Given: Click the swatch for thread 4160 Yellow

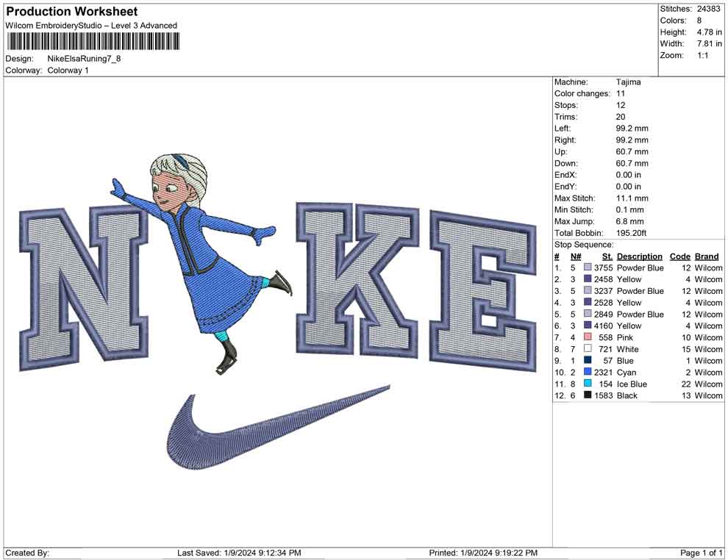Looking at the screenshot, I should pos(588,326).
